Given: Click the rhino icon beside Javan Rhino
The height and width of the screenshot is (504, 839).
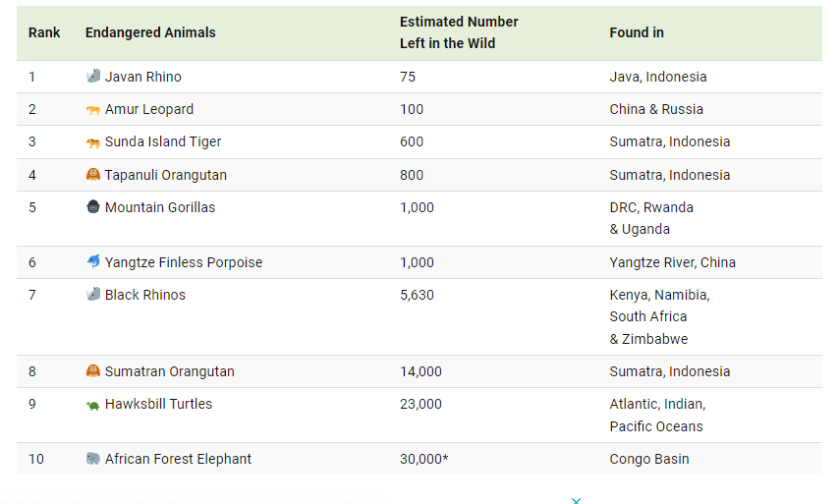Looking at the screenshot, I should click(x=93, y=77).
